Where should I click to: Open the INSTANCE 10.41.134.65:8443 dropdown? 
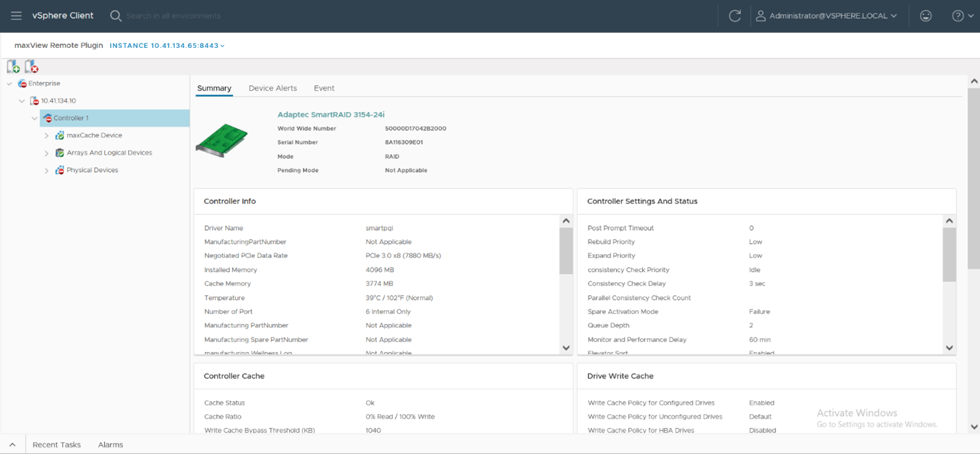(x=167, y=46)
